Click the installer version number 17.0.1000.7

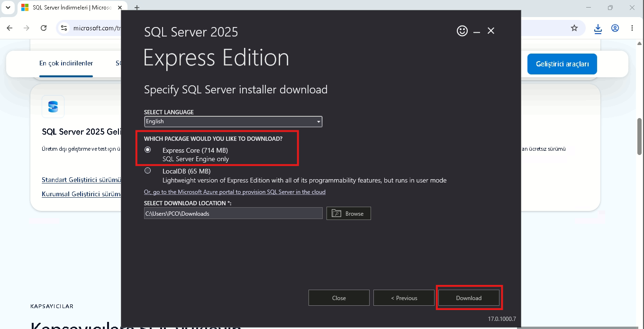click(502, 319)
